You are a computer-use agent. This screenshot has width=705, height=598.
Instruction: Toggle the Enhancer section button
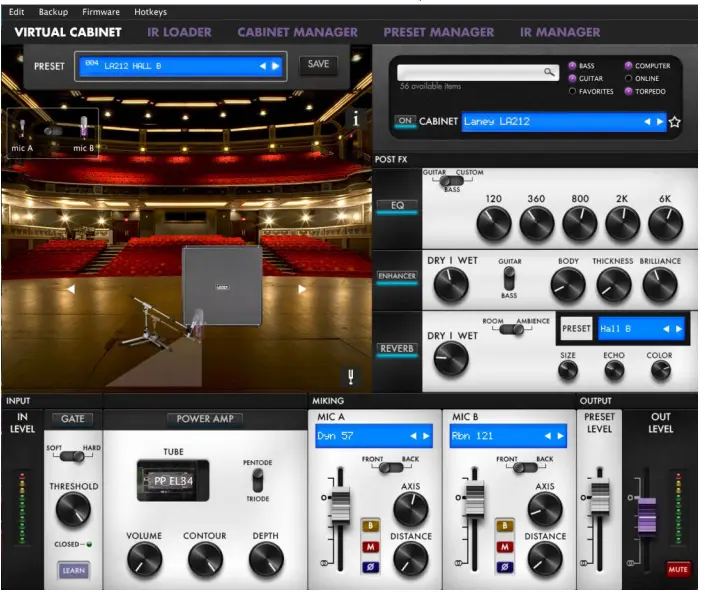pos(397,276)
